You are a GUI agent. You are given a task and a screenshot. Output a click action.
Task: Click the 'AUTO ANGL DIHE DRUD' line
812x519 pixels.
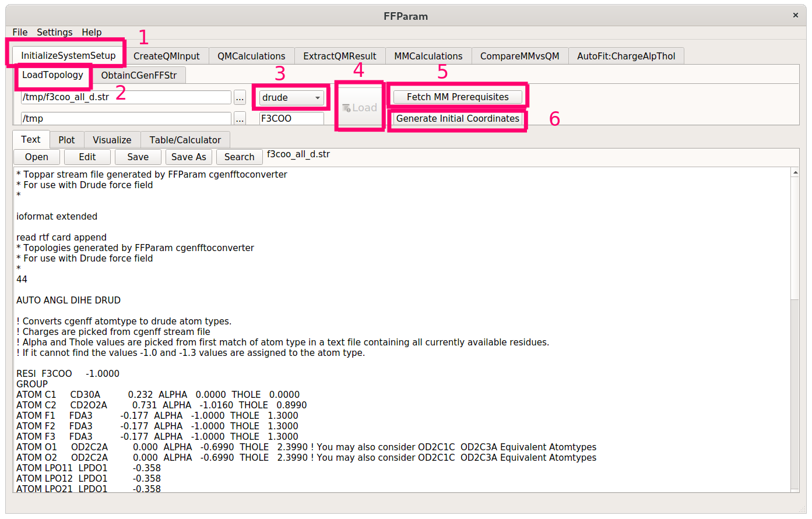pyautogui.click(x=69, y=300)
